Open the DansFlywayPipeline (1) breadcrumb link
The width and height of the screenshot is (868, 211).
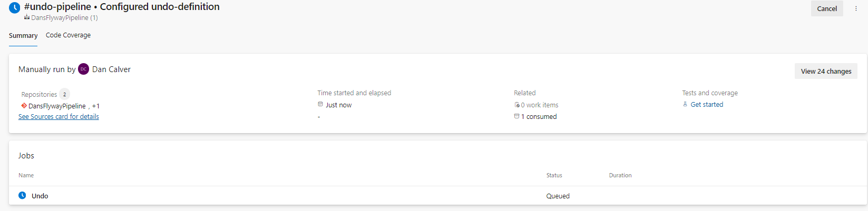[x=64, y=18]
